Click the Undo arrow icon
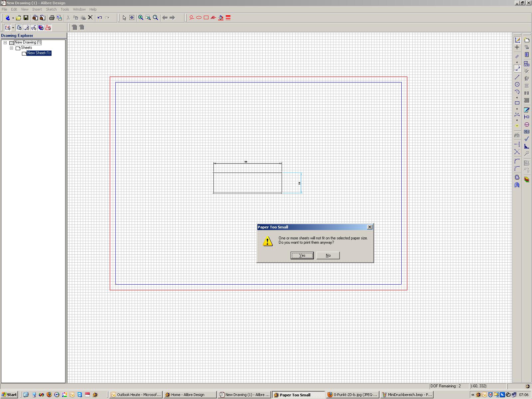532x399 pixels. (99, 18)
